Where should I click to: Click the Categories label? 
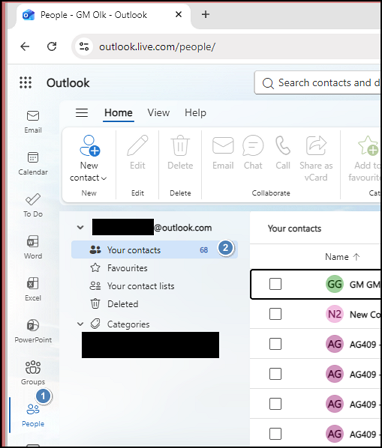click(128, 324)
